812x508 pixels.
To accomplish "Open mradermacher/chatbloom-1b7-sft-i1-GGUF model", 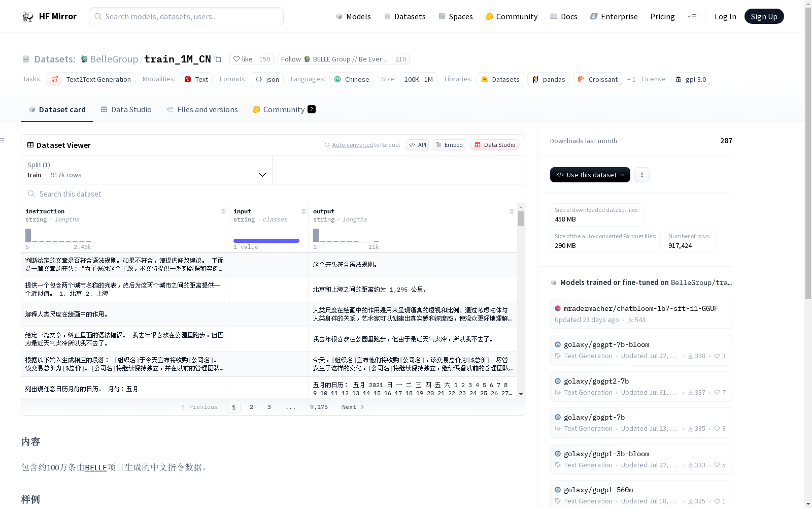I will point(641,314).
